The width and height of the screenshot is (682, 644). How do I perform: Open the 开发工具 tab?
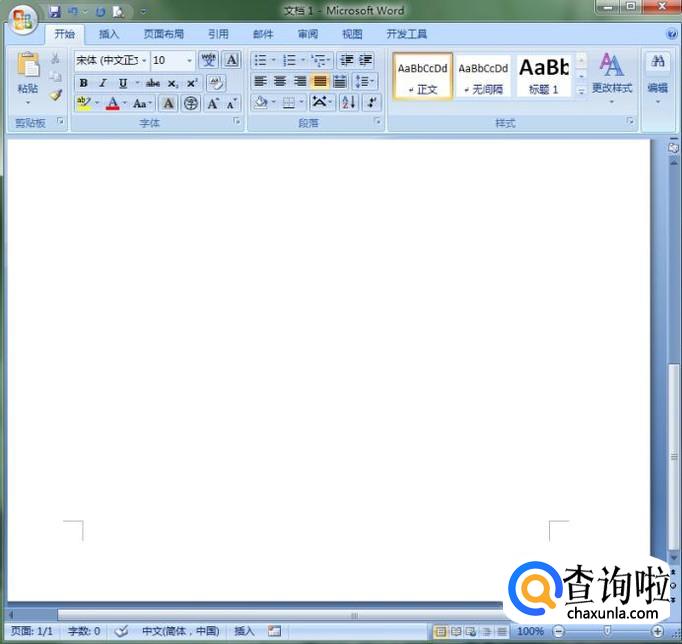tap(406, 34)
